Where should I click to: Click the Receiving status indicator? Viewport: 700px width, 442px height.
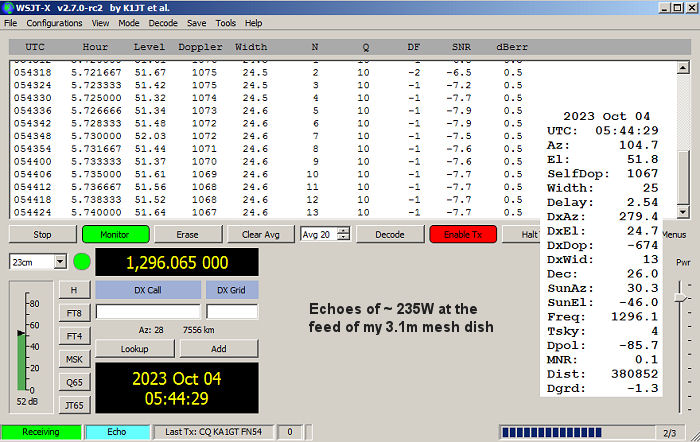pos(41,432)
